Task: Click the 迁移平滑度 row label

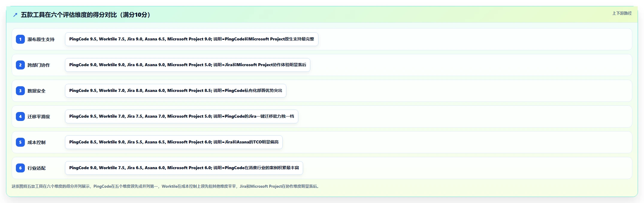Action: 39,116
